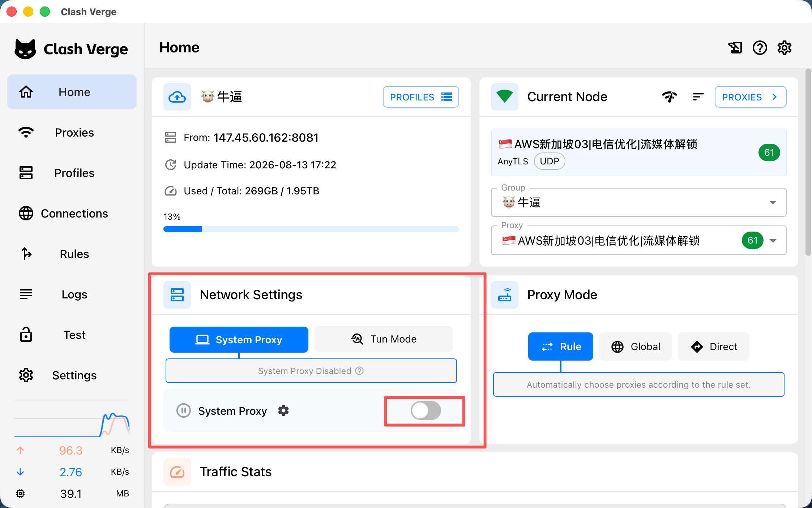Open System Proxy settings gear
Screen dimensions: 812x508
point(283,410)
